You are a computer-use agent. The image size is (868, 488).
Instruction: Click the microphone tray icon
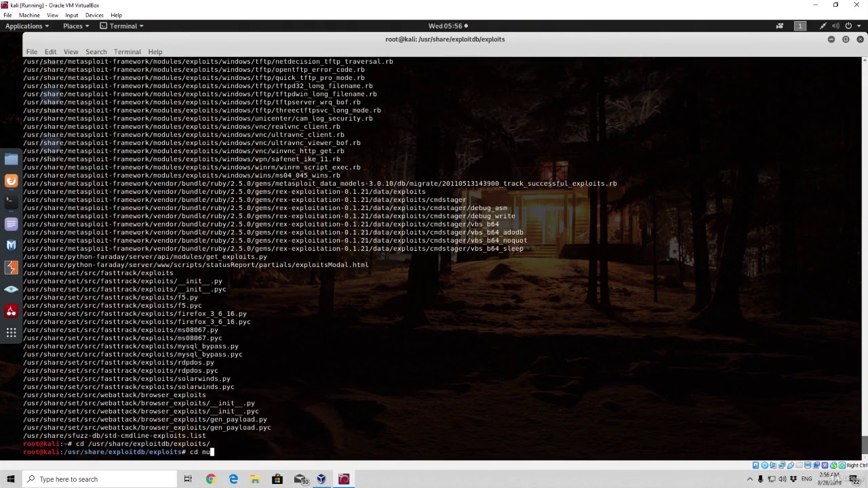tap(760, 479)
